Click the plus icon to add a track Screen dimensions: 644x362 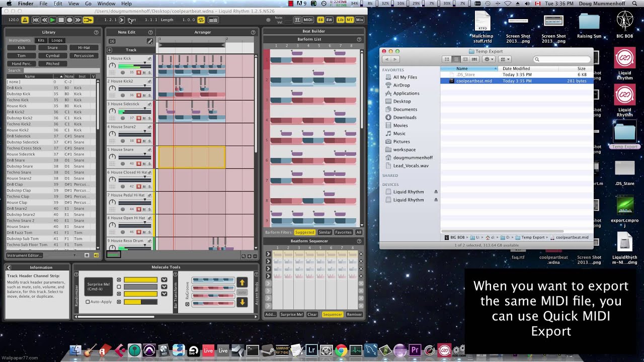click(x=110, y=50)
